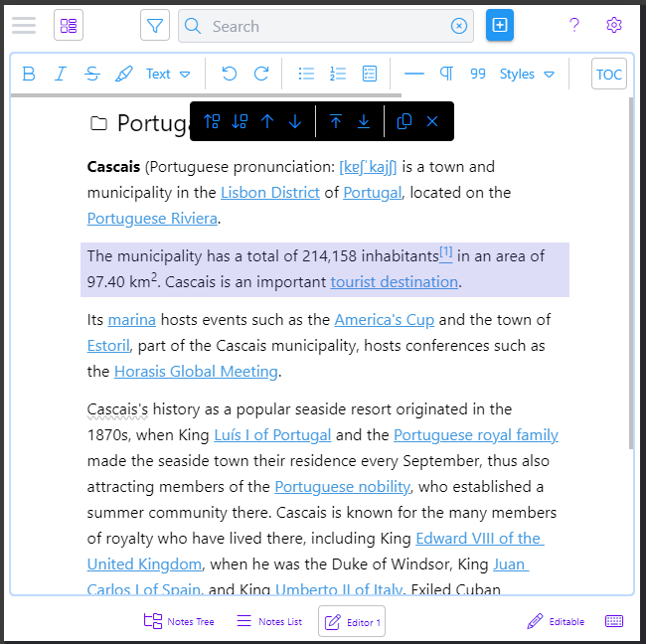Click the toolbar horizontal scrollbar

coord(206,95)
